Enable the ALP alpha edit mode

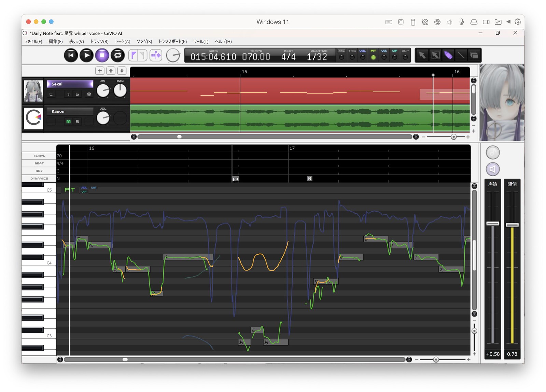click(405, 55)
